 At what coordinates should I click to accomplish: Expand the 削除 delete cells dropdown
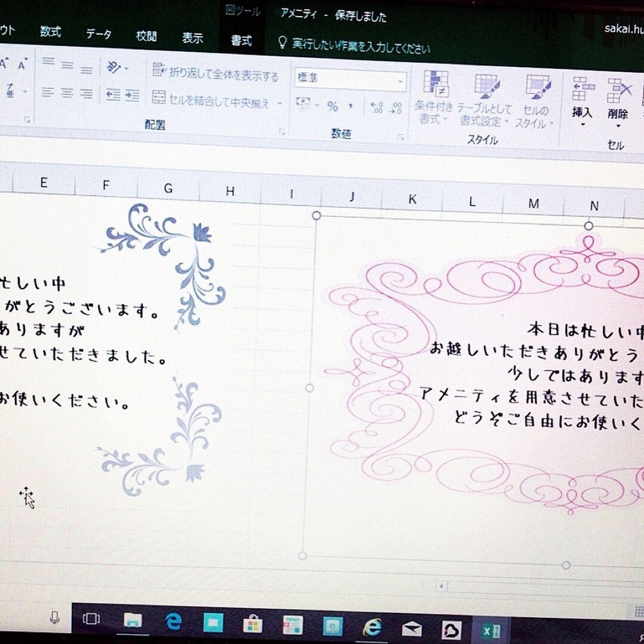[x=617, y=126]
